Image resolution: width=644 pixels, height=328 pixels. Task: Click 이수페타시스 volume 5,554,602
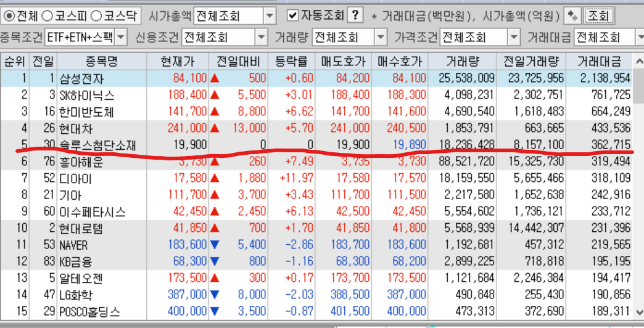point(469,211)
